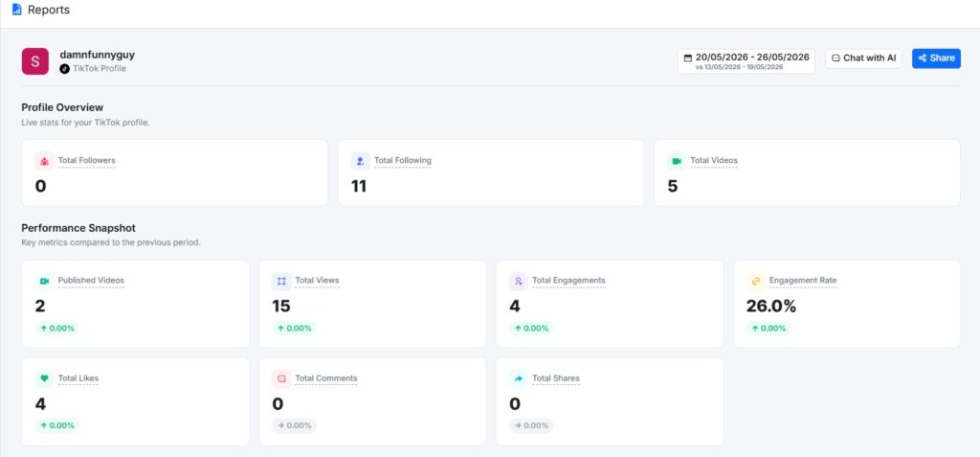Click the Total Following value 11
This screenshot has width=980, height=457.
(359, 187)
